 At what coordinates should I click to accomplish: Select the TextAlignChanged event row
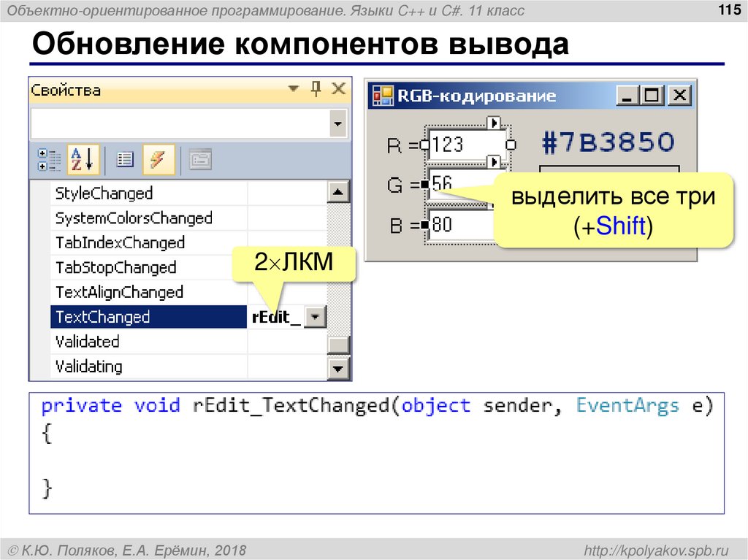(x=188, y=292)
